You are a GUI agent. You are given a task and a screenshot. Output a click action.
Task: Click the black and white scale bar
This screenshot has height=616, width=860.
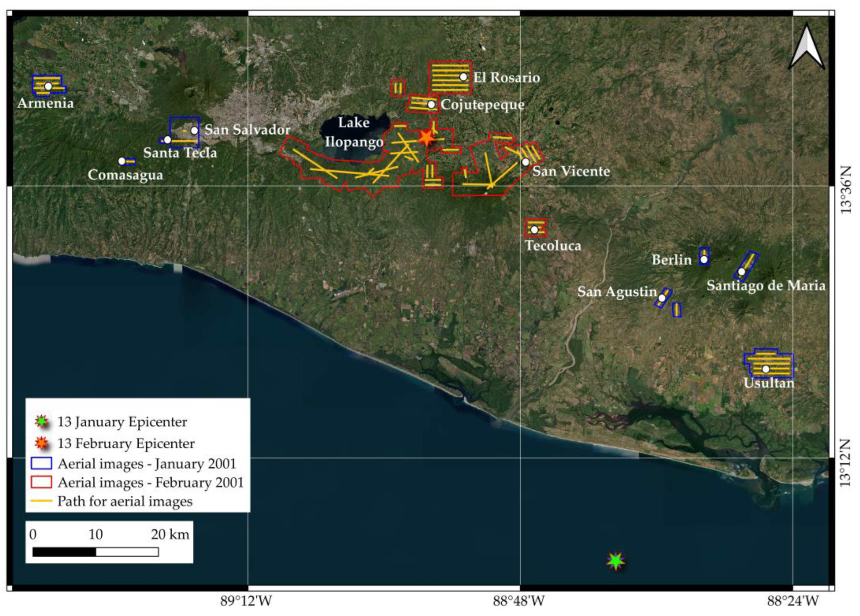96,552
